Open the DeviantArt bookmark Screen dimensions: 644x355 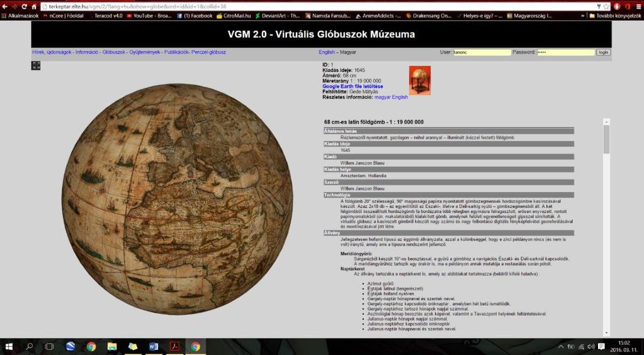(x=278, y=16)
